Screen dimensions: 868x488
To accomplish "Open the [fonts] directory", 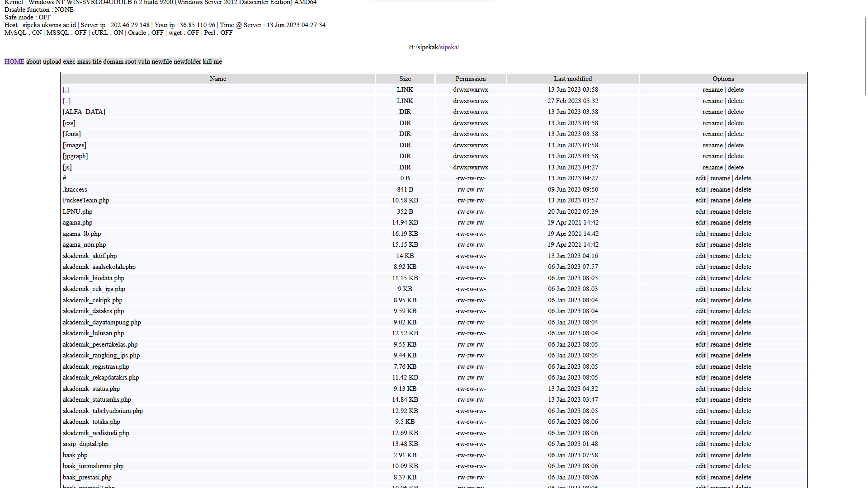I will point(72,134).
